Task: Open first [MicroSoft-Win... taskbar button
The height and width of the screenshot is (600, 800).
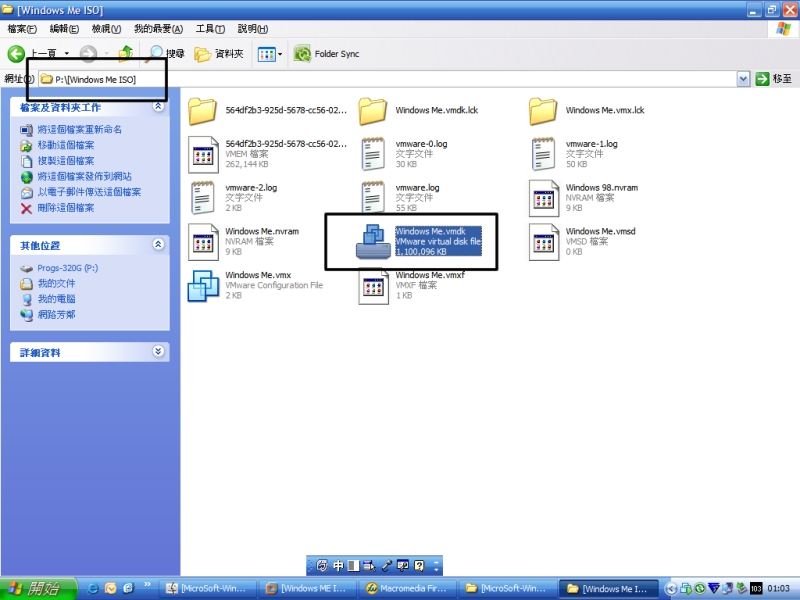Action: (208, 588)
